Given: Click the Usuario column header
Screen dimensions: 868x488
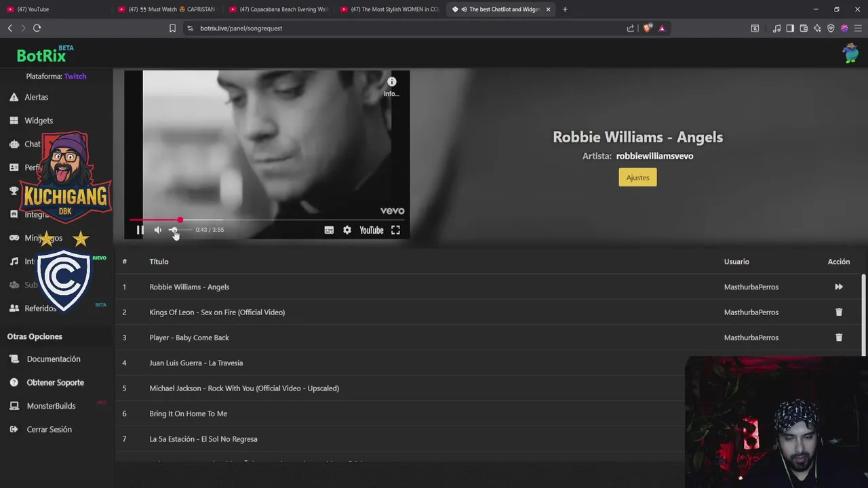Looking at the screenshot, I should point(736,262).
